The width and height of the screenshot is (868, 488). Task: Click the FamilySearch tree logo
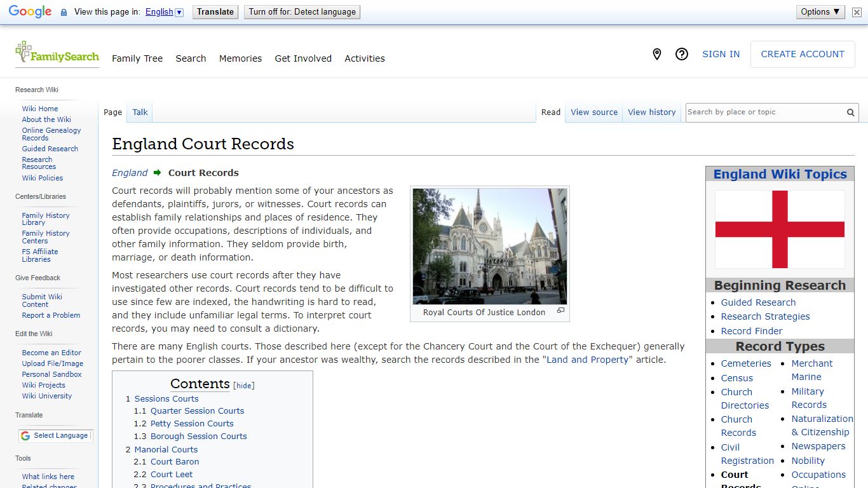coord(57,53)
